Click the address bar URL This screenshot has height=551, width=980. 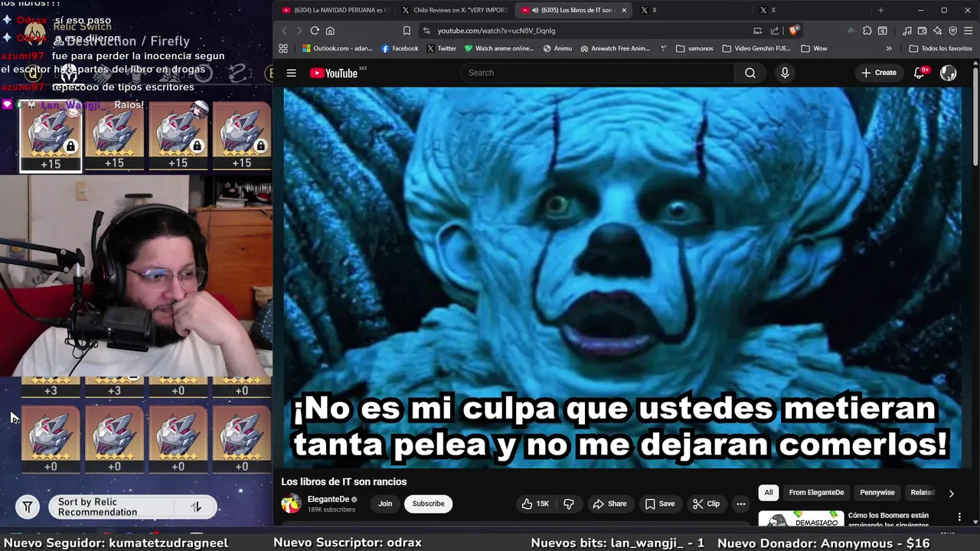tap(496, 31)
